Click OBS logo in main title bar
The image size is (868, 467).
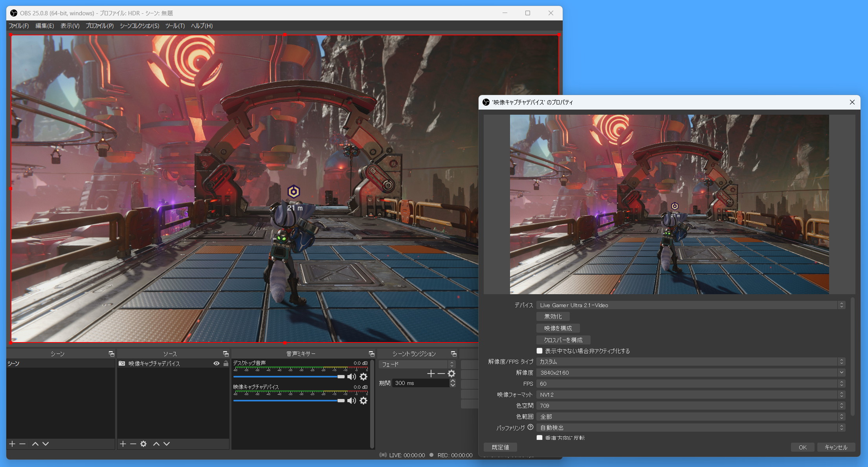click(x=14, y=13)
